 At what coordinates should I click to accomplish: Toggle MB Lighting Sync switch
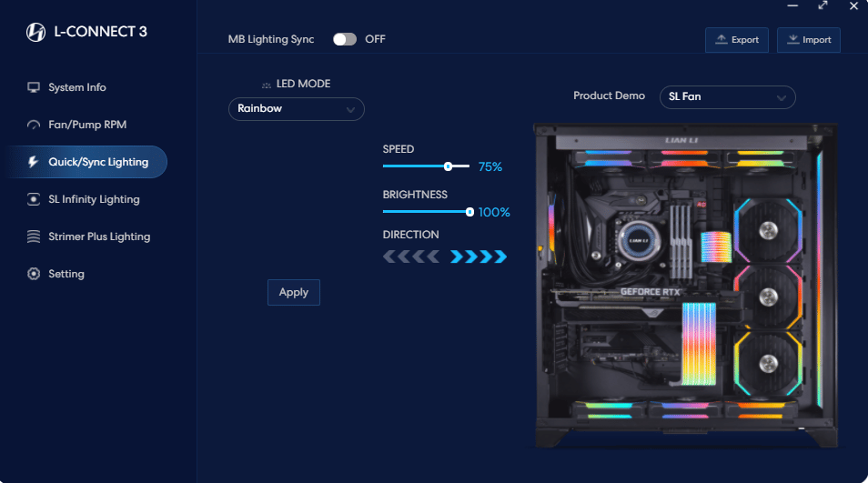pyautogui.click(x=345, y=39)
